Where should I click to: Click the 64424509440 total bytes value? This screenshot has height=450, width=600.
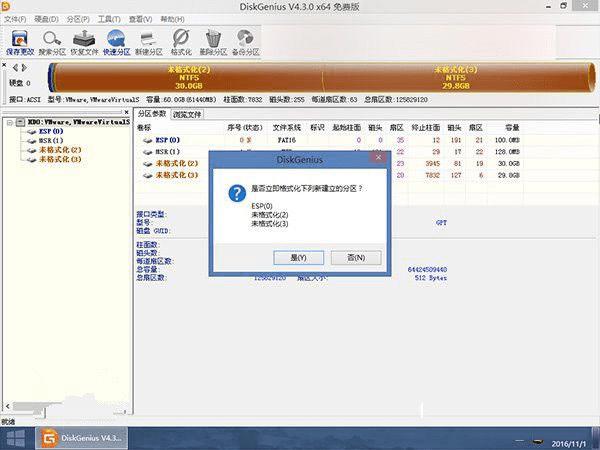click(x=427, y=269)
